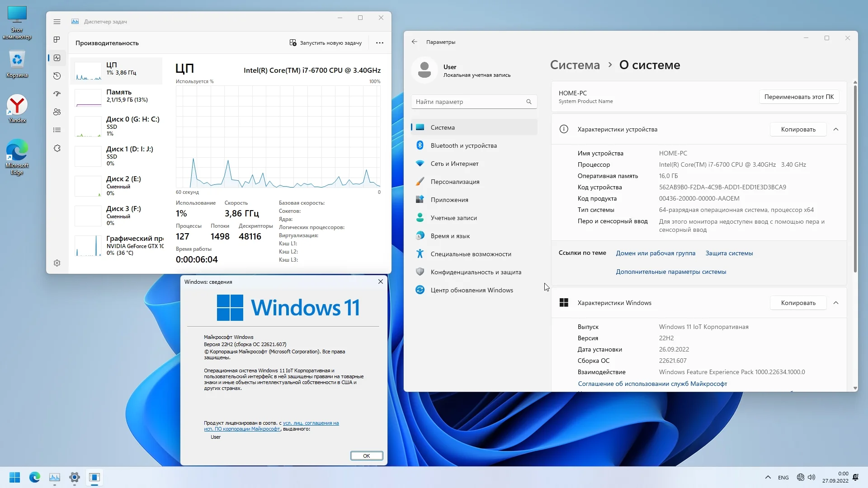Screen dimensions: 868x488
Task: Open the advanced system settings link
Action: 671,272
